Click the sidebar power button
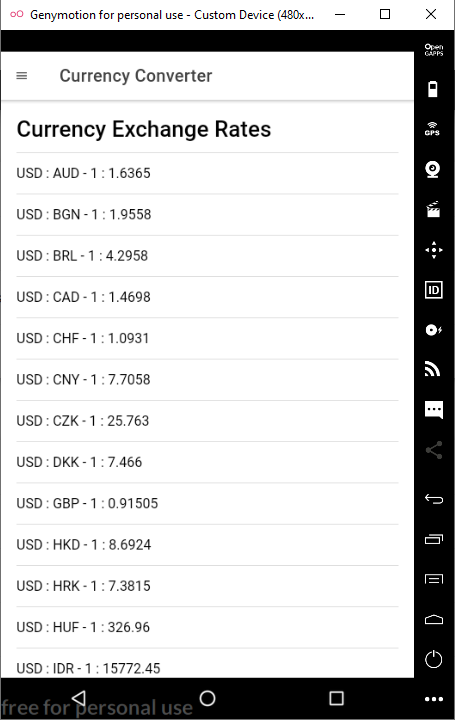 click(x=433, y=659)
